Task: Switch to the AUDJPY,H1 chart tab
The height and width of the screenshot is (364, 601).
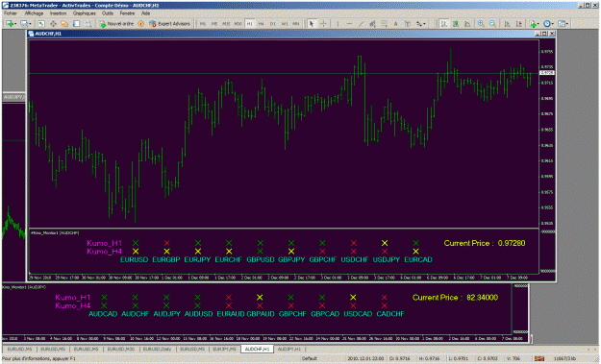Action: click(289, 349)
